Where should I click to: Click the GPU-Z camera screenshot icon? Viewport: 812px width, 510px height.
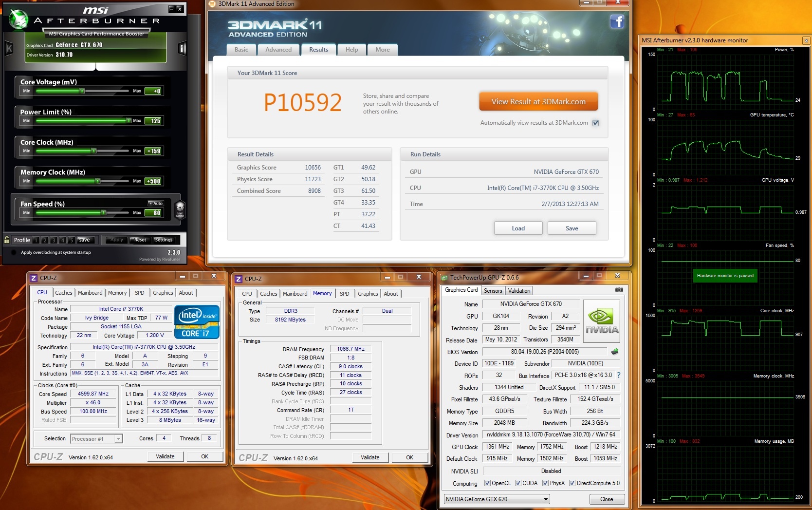[619, 290]
